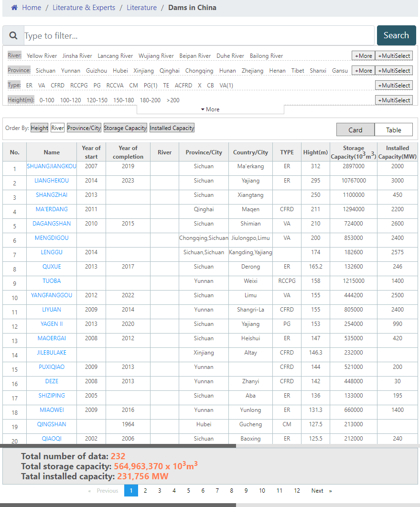Enable +MultiSelect for Type row
This screenshot has width=420, height=507.
pos(394,86)
